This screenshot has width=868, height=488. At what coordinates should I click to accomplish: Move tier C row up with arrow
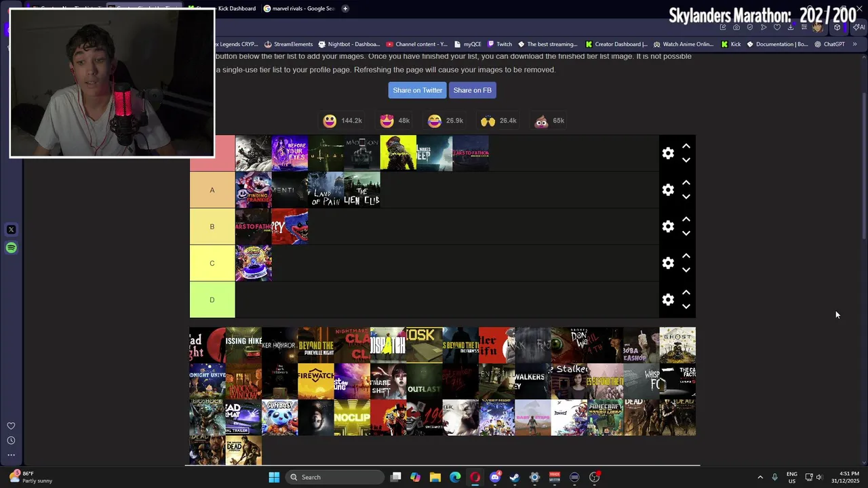(x=686, y=256)
